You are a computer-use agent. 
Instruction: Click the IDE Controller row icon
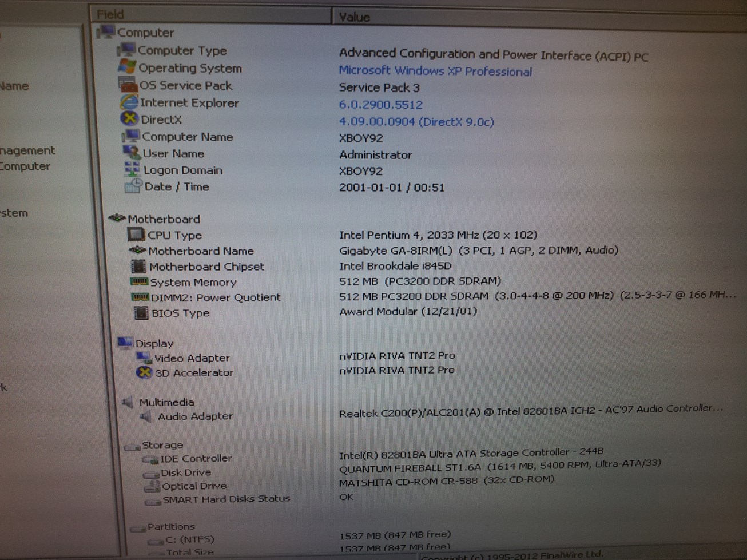150,459
